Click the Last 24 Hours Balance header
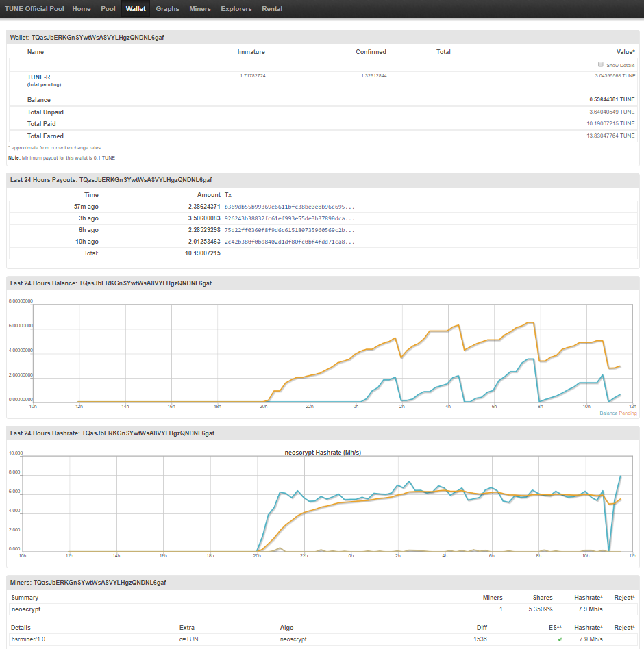The height and width of the screenshot is (649, 644). 111,283
